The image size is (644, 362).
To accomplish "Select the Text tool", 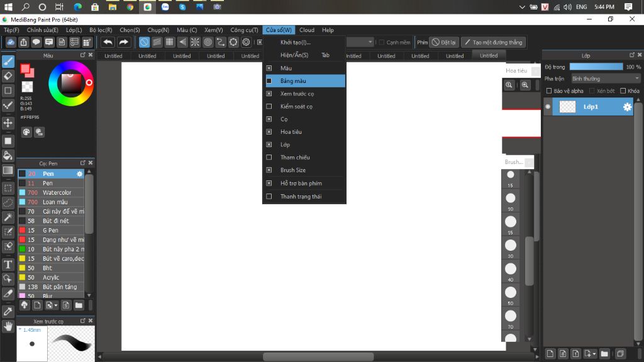I will [x=8, y=265].
